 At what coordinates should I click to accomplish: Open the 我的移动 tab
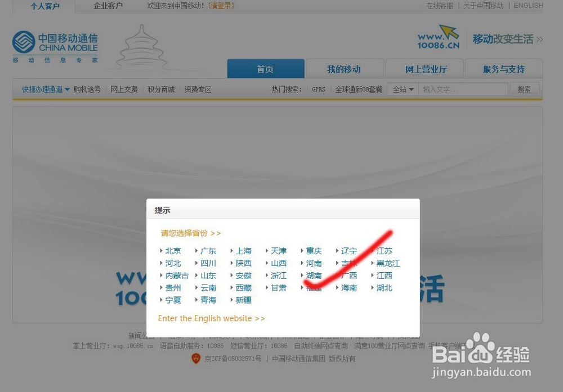344,69
